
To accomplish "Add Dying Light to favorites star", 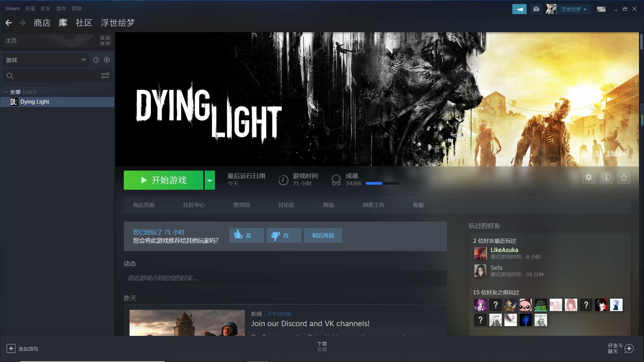I will [624, 177].
